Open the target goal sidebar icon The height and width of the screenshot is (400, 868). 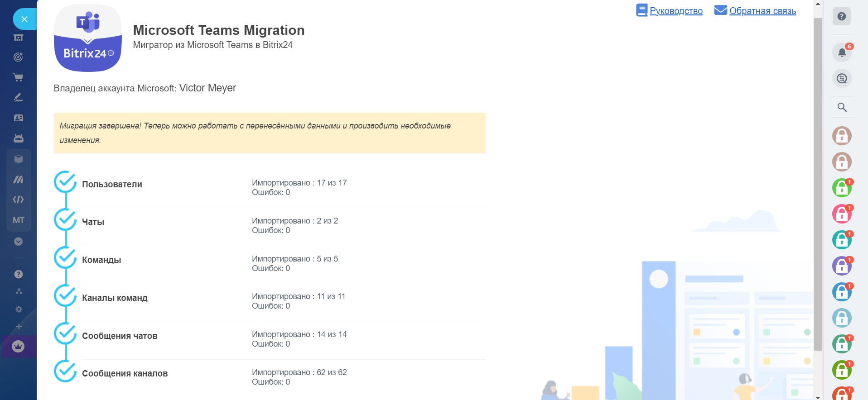[18, 57]
